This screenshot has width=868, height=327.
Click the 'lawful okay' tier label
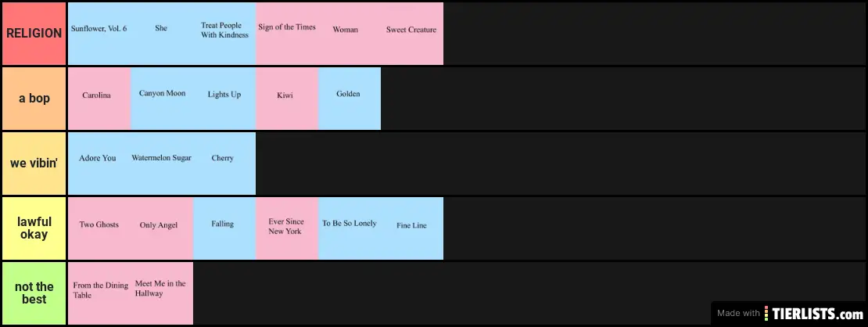coord(34,228)
